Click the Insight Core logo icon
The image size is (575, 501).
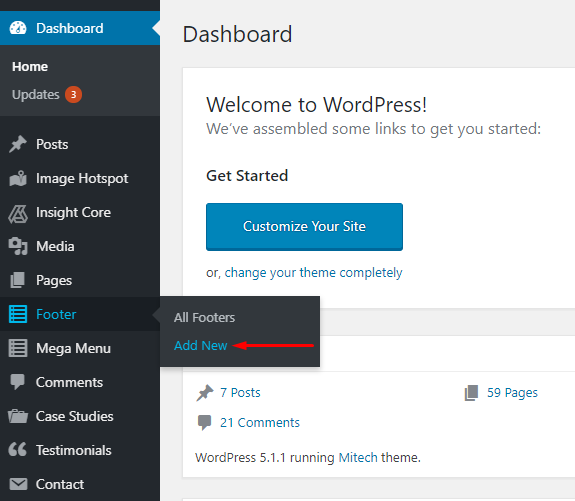(x=18, y=214)
